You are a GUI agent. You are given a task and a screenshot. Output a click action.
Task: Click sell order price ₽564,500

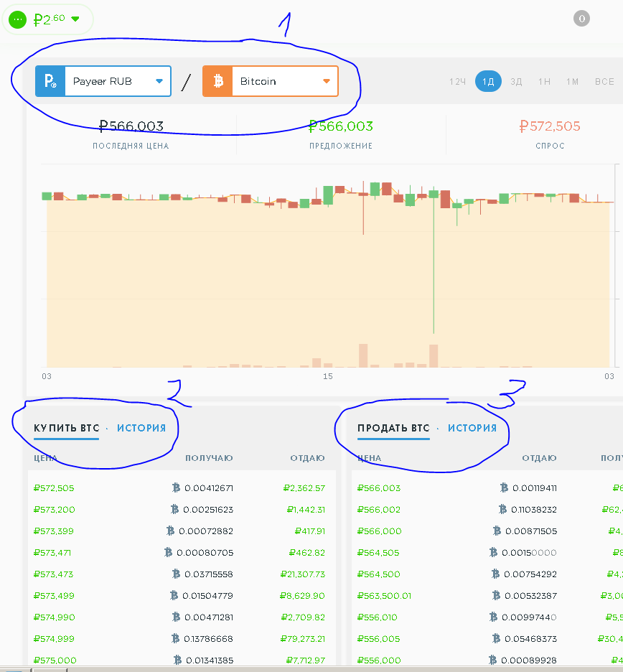[379, 574]
